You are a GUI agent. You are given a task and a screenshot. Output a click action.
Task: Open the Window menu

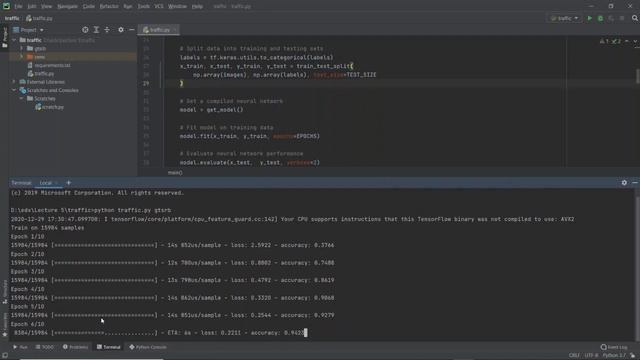pos(177,7)
